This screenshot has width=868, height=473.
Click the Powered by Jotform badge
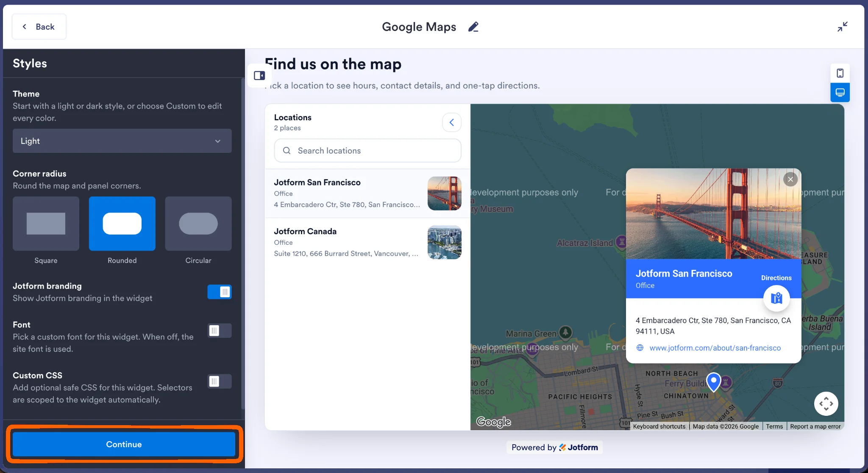point(554,447)
